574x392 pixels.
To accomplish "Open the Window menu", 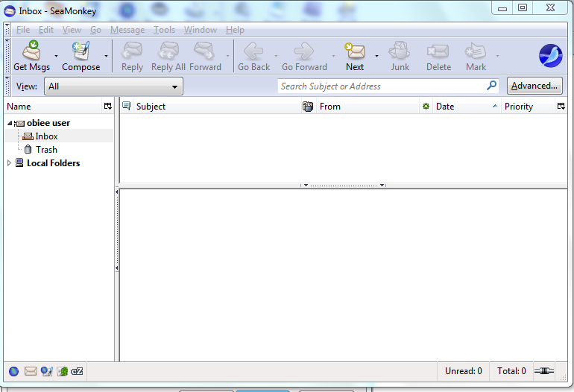I will (201, 30).
